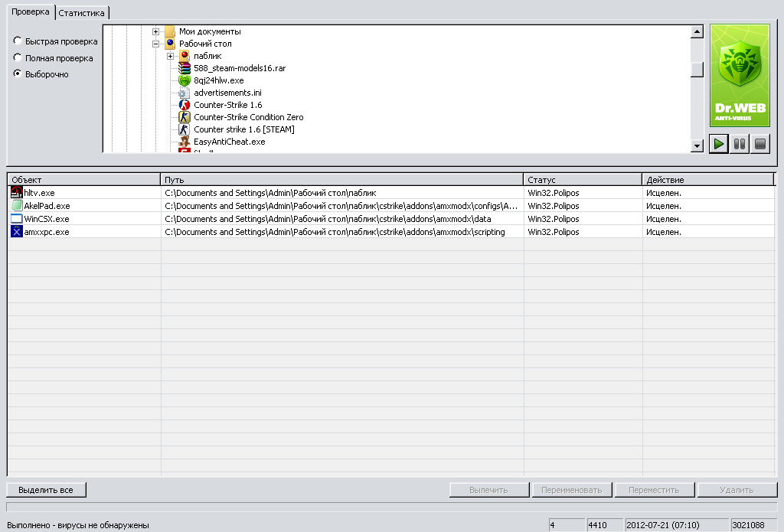Viewport: 784px width, 532px height.
Task: Sort by Действие column header
Action: 707,179
